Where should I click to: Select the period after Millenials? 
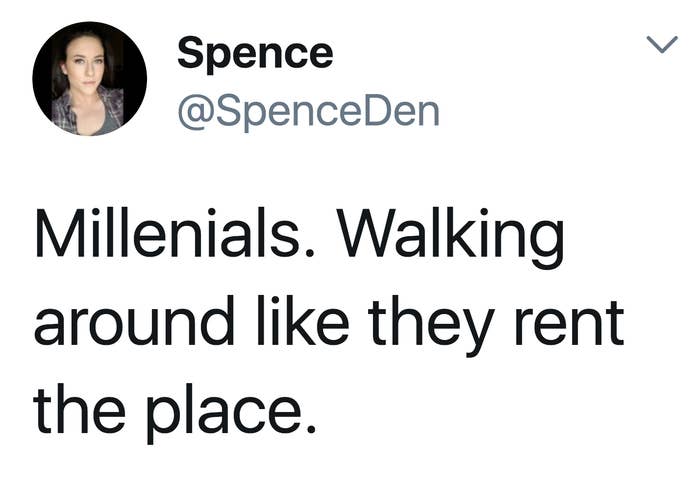coord(310,253)
